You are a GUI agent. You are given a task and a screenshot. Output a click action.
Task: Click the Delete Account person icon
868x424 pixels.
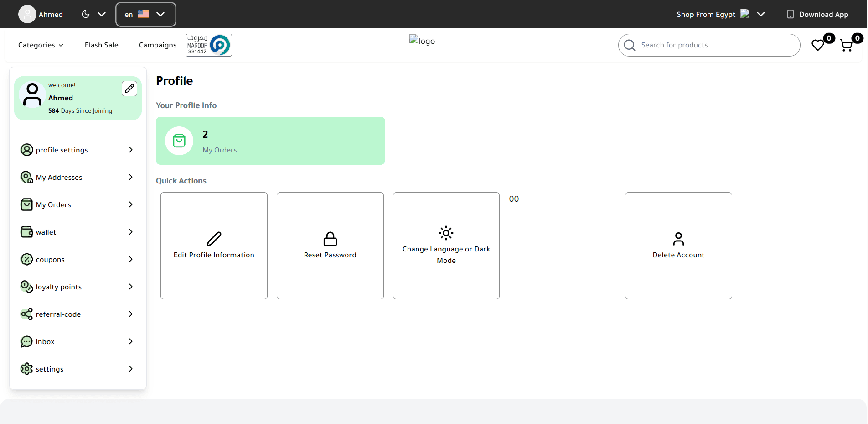pyautogui.click(x=678, y=239)
